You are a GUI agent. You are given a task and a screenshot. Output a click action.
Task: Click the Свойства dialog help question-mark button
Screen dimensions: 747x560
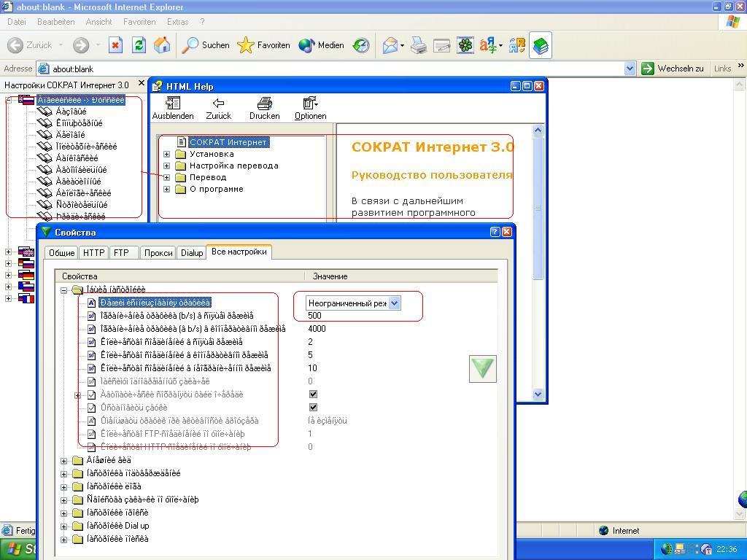tap(495, 232)
